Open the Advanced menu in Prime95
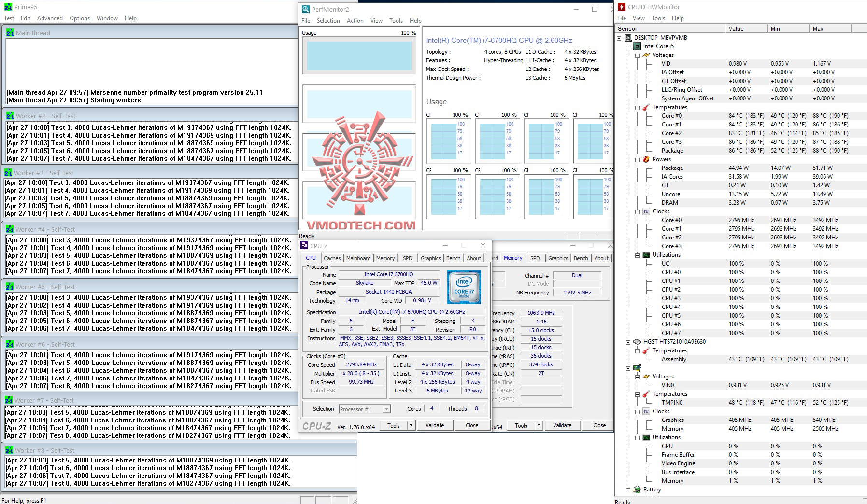Image resolution: width=867 pixels, height=504 pixels. [x=50, y=18]
